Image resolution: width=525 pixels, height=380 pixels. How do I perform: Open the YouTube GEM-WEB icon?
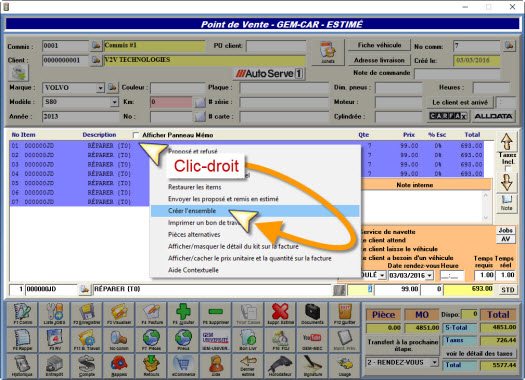point(312,340)
